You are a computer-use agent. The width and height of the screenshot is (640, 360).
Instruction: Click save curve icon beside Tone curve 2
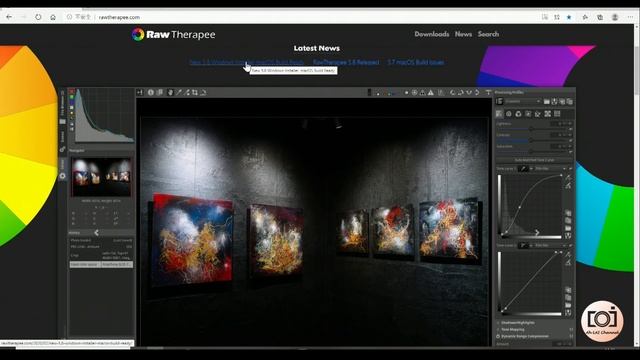(x=568, y=313)
